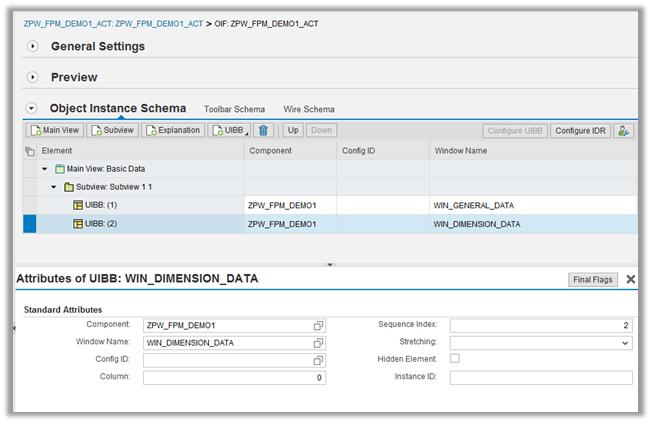
Task: Click the Configure UIBB button
Action: pyautogui.click(x=515, y=131)
